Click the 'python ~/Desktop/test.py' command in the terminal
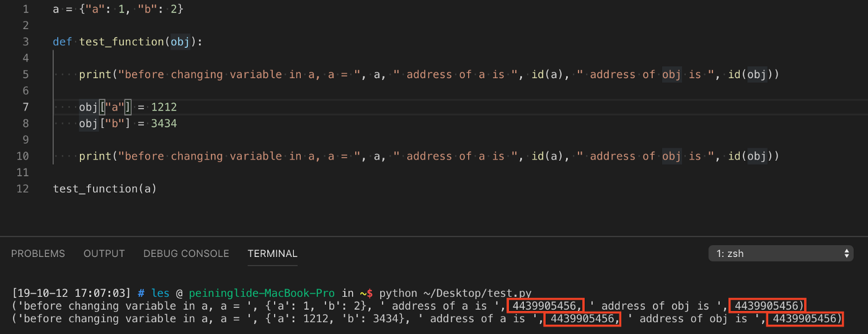The image size is (868, 334). tap(455, 293)
